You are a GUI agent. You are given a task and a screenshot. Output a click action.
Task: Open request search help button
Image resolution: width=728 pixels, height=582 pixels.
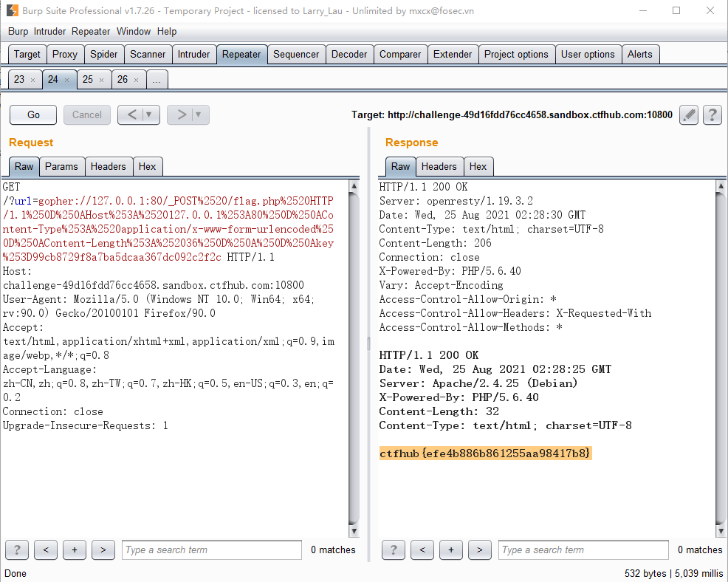[17, 550]
